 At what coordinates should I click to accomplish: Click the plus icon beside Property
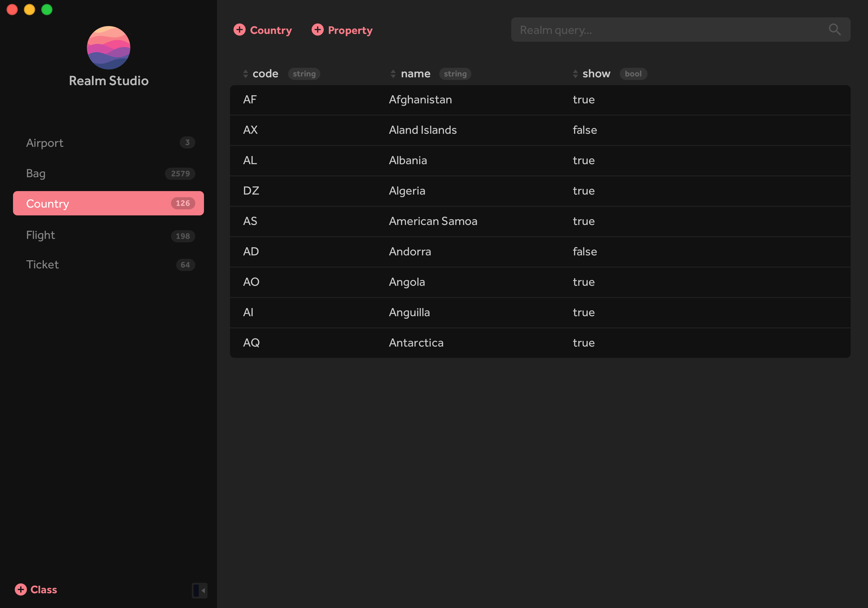(318, 30)
